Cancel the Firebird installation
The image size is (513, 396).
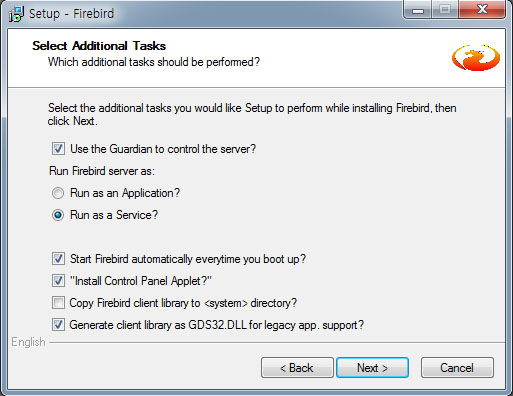457,368
